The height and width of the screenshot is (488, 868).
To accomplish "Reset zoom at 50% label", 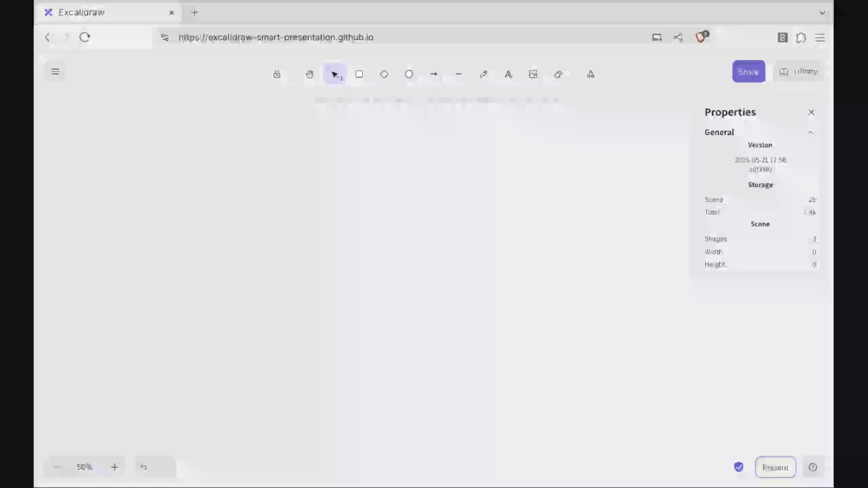I will tap(84, 467).
